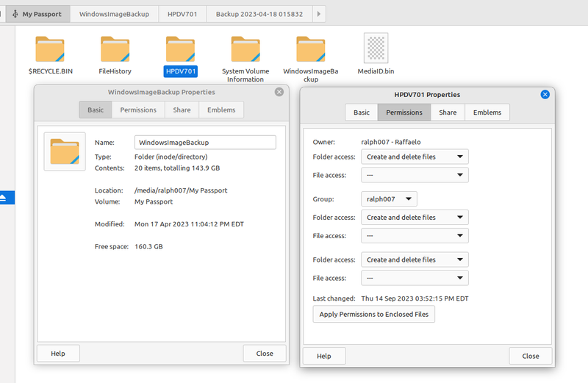The height and width of the screenshot is (383, 588).
Task: Switch to Basic tab in WindowsImageBackup Properties
Action: click(x=96, y=110)
